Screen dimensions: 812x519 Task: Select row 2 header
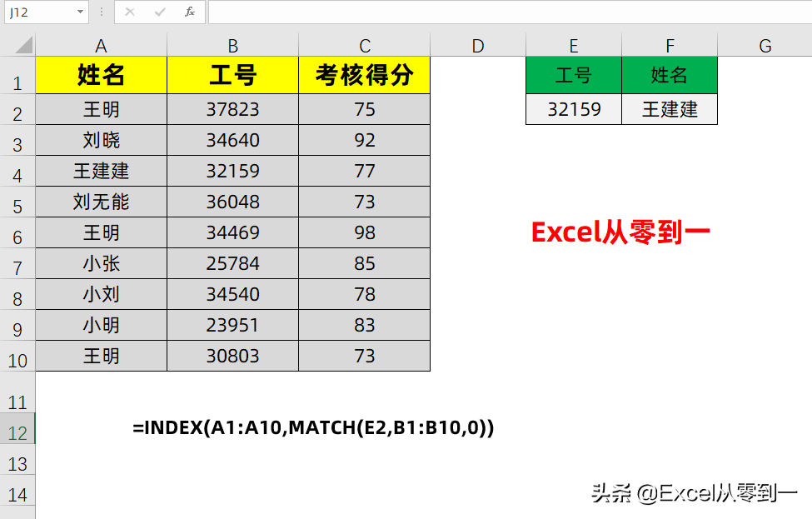click(17, 109)
